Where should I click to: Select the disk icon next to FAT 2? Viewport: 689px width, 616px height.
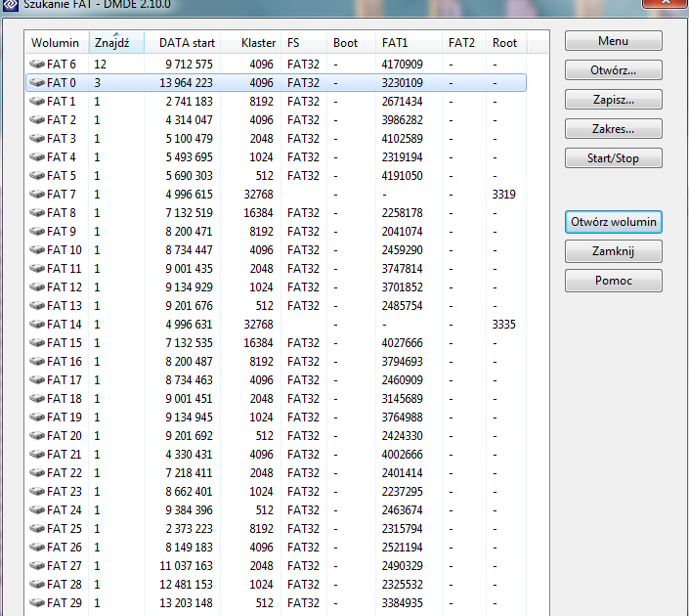(37, 119)
